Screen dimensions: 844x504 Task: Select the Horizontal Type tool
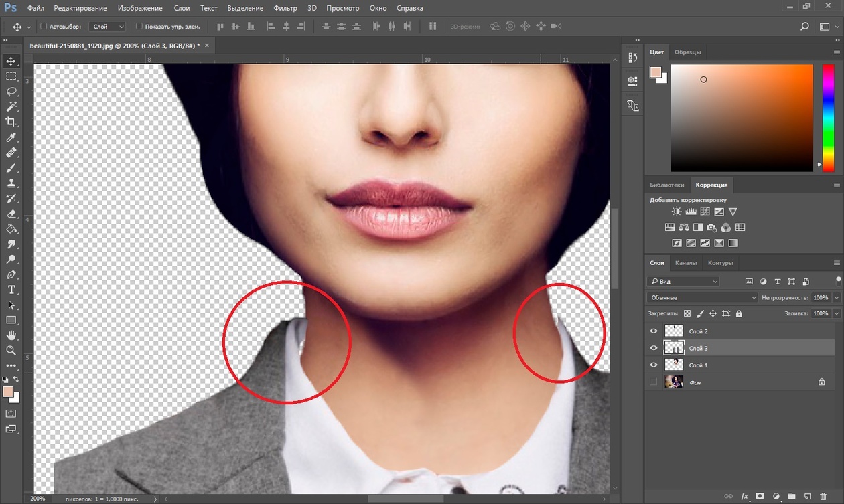pyautogui.click(x=11, y=290)
